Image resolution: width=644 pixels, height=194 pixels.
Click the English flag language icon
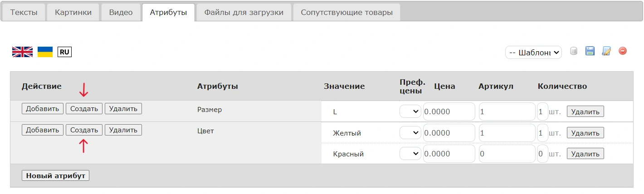pyautogui.click(x=22, y=52)
